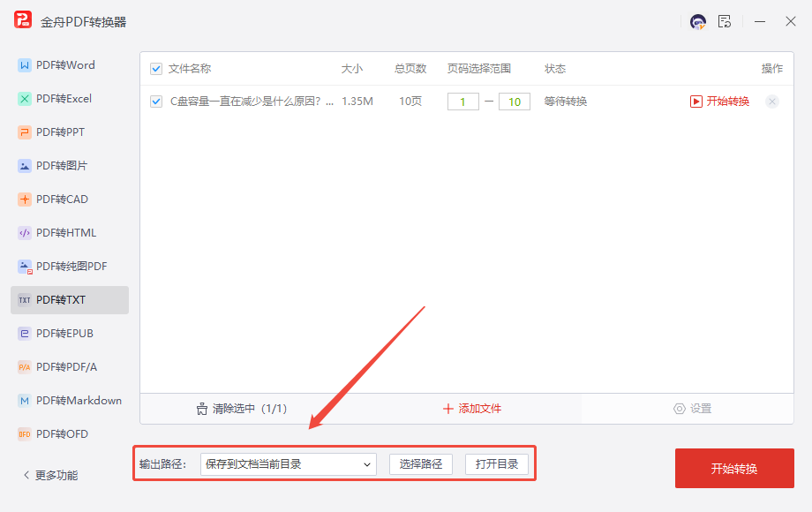Screen dimensions: 812x512
Task: Open the conversion records icon in title bar
Action: 725,22
